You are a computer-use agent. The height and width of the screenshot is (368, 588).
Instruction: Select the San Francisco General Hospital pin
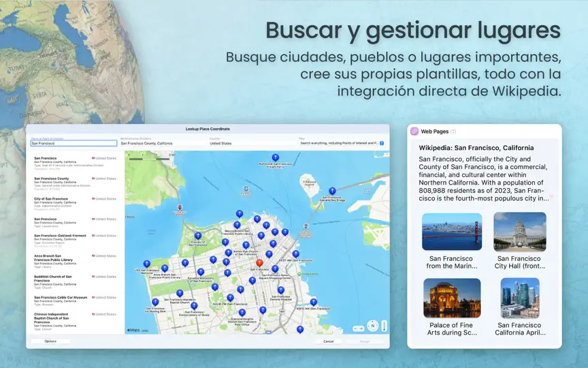pos(281,290)
